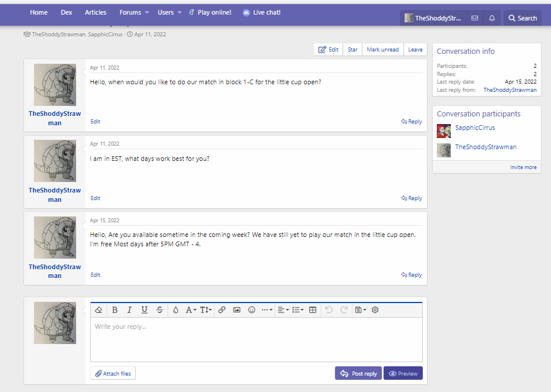
Task: Toggle strikethrough formatting in reply editor
Action: tap(159, 310)
